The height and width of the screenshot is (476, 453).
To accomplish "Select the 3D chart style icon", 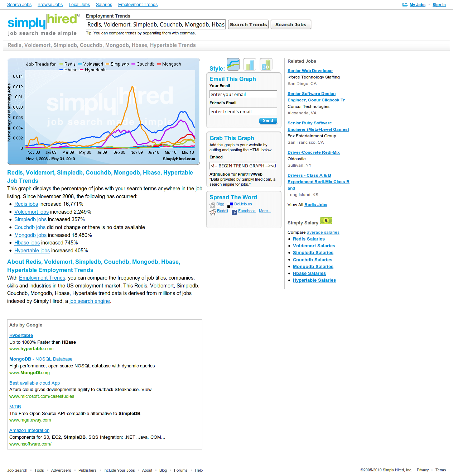I will (266, 64).
